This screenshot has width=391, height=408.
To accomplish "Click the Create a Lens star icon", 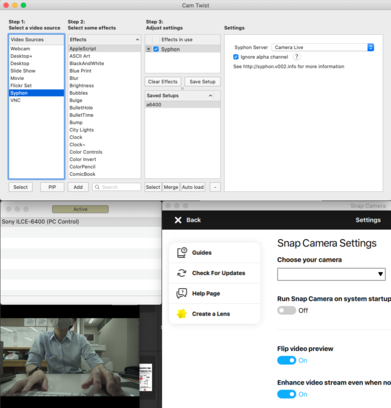I will click(x=182, y=314).
